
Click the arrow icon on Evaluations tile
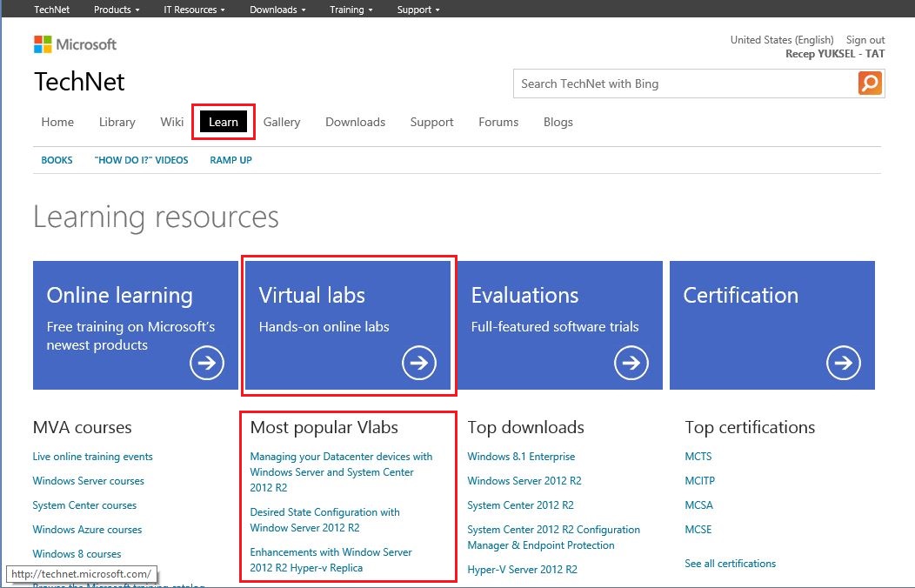(631, 363)
